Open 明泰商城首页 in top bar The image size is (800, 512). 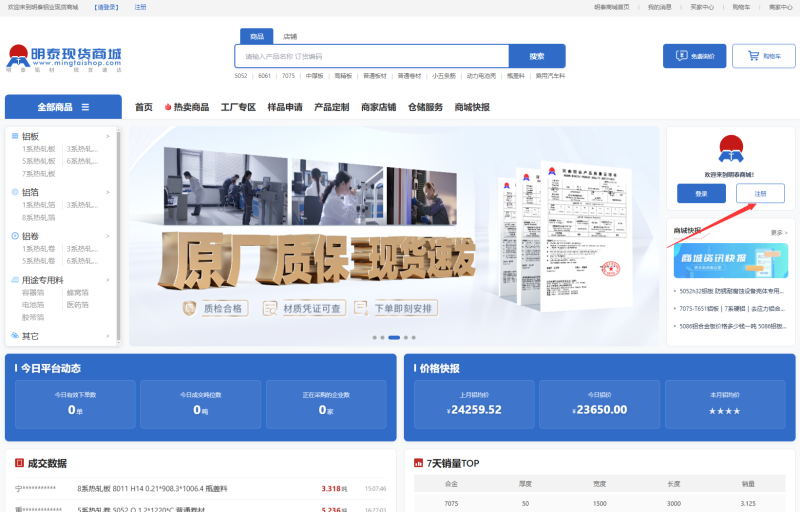coord(612,7)
